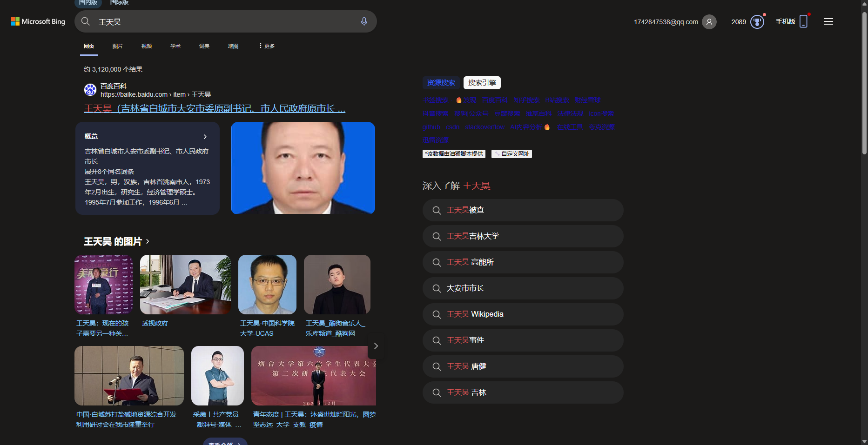This screenshot has height=445, width=868.
Task: Click the Microsoft Bing logo
Action: tap(38, 21)
